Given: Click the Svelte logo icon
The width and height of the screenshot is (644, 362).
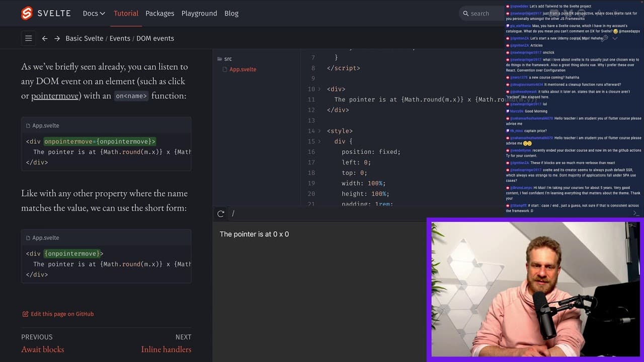Looking at the screenshot, I should click(27, 14).
